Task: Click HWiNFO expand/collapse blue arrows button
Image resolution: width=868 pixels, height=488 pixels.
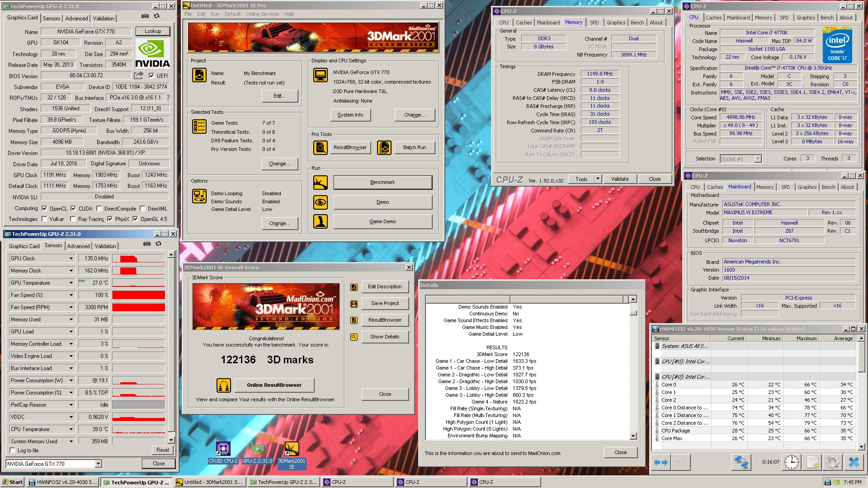Action: [x=661, y=462]
